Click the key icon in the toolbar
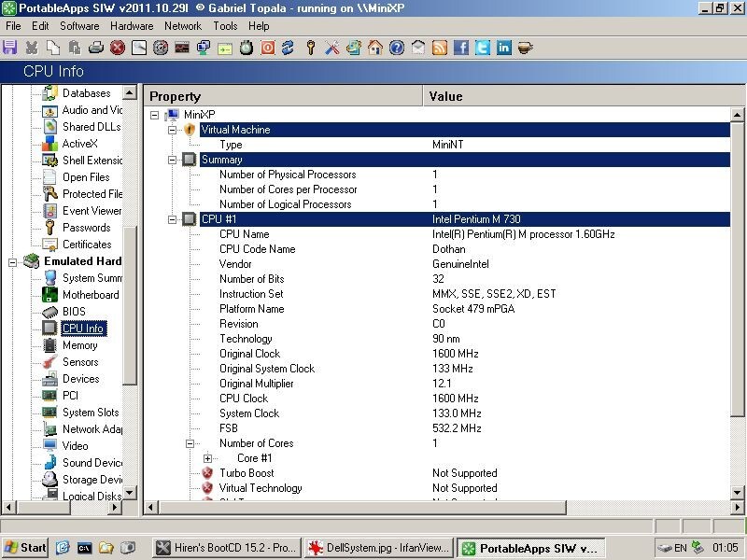The image size is (747, 560). click(311, 48)
